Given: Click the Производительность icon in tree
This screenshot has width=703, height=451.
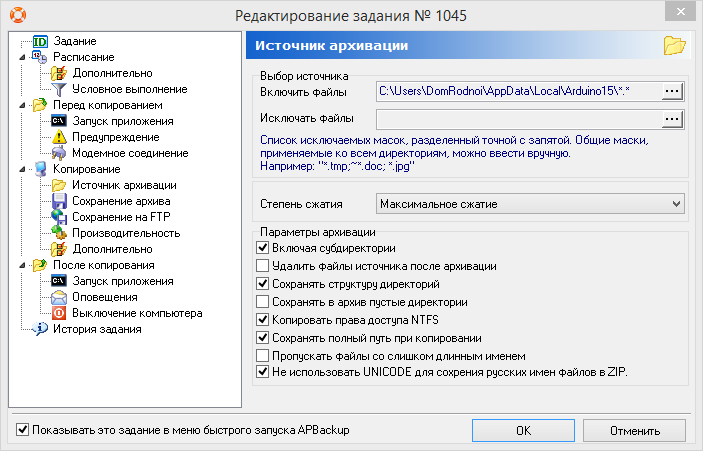Looking at the screenshot, I should [x=58, y=233].
